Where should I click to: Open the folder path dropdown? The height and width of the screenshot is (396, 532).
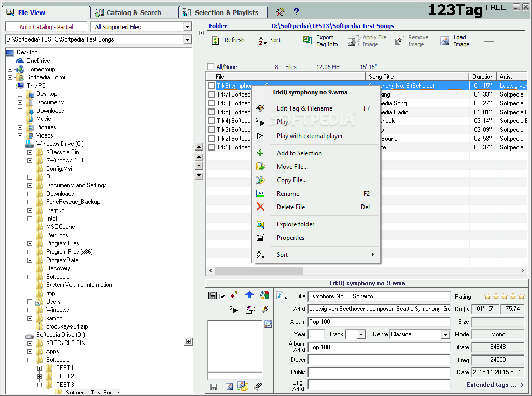tap(187, 39)
